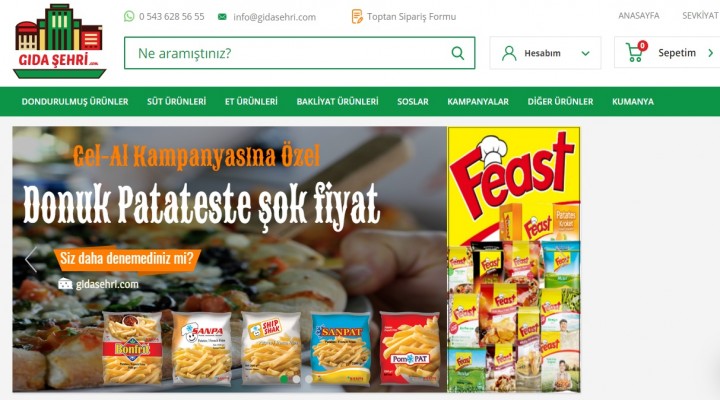
Task: Select the first green slider dot
Action: (x=284, y=379)
